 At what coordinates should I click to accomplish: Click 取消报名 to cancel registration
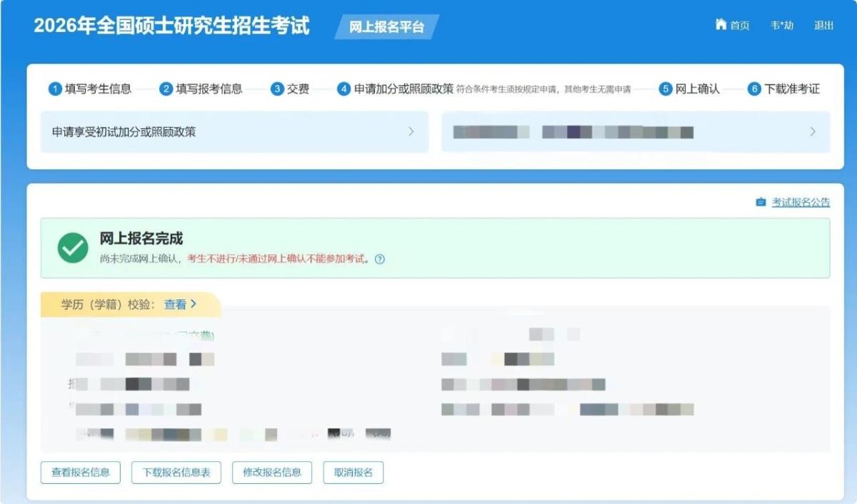(x=353, y=472)
